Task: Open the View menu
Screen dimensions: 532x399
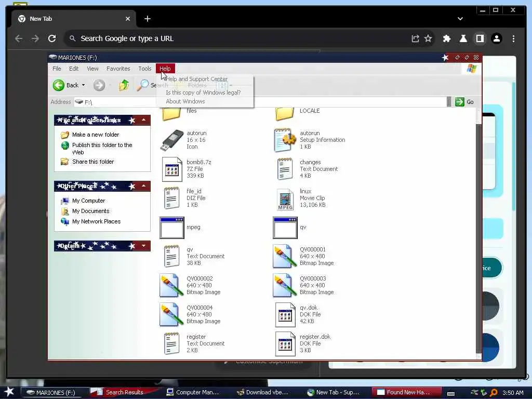Action: pyautogui.click(x=92, y=69)
